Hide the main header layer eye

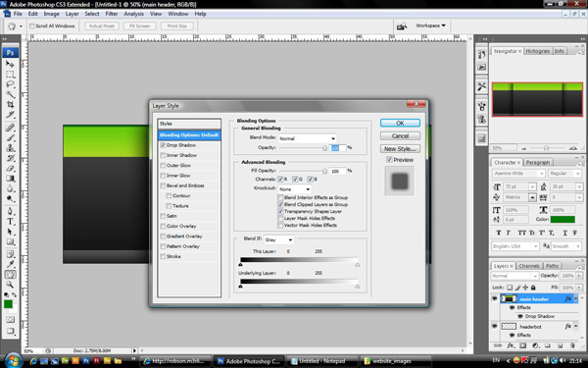point(495,299)
